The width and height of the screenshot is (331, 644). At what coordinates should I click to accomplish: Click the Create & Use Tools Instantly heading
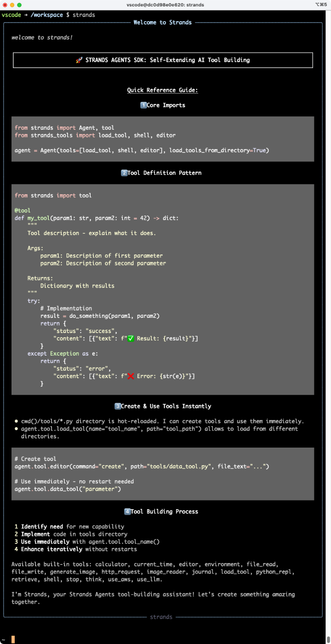tap(166, 406)
